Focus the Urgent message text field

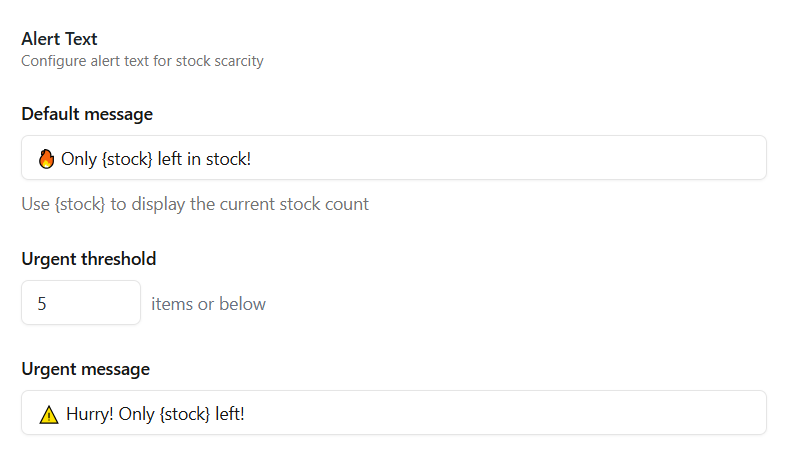tap(500, 413)
